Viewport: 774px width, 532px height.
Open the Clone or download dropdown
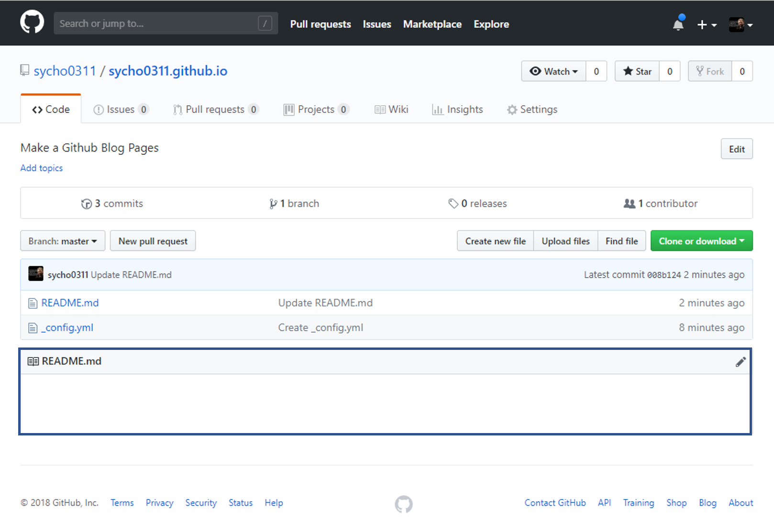click(702, 241)
